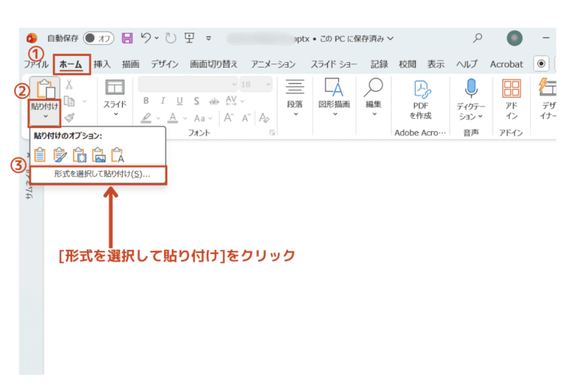Switch to the 描画 tab
The width and height of the screenshot is (575, 392).
(x=131, y=64)
